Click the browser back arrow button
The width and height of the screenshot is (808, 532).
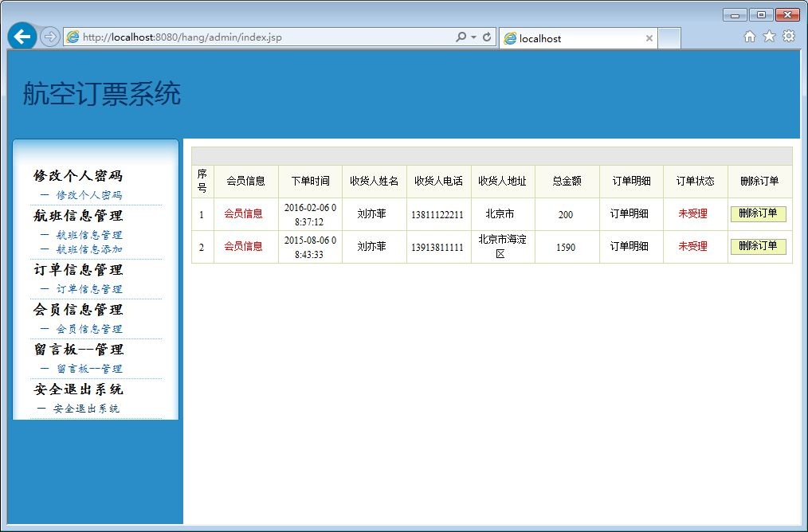click(22, 37)
